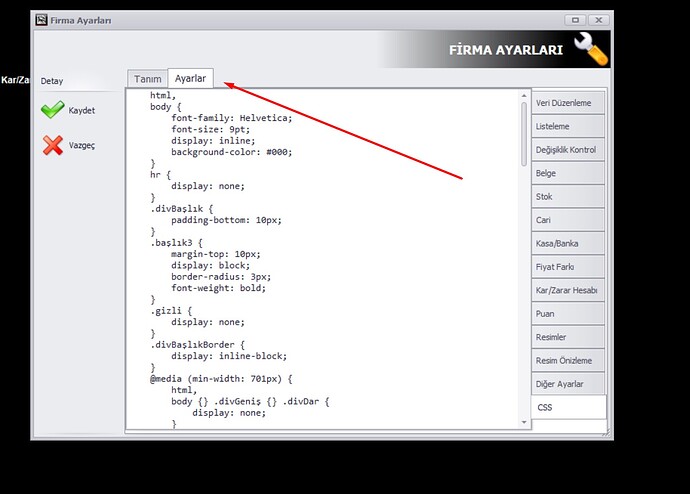Viewport: 690px width, 494px height.
Task: Click the red Vazgeç cross icon
Action: pos(53,145)
